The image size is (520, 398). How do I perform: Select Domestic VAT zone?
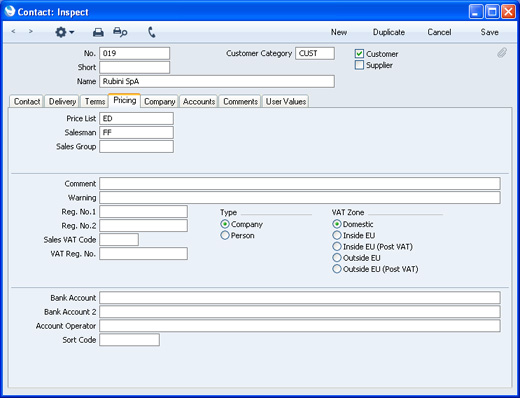pos(337,224)
